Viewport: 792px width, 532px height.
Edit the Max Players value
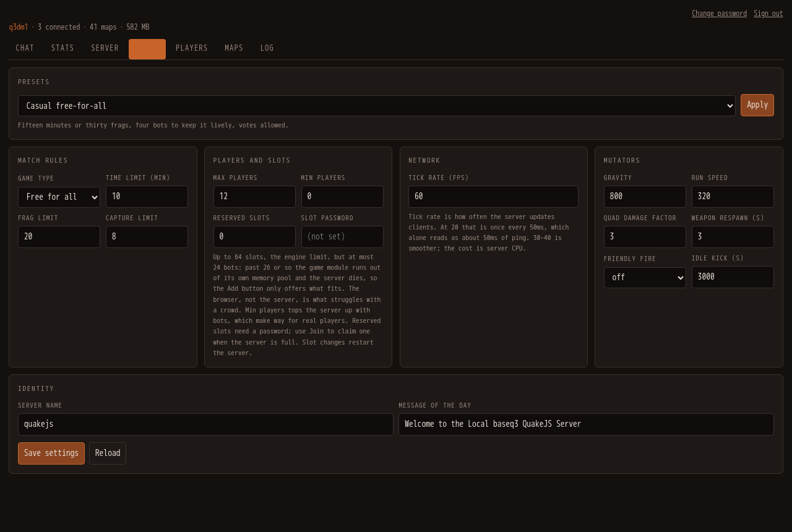[x=254, y=197]
